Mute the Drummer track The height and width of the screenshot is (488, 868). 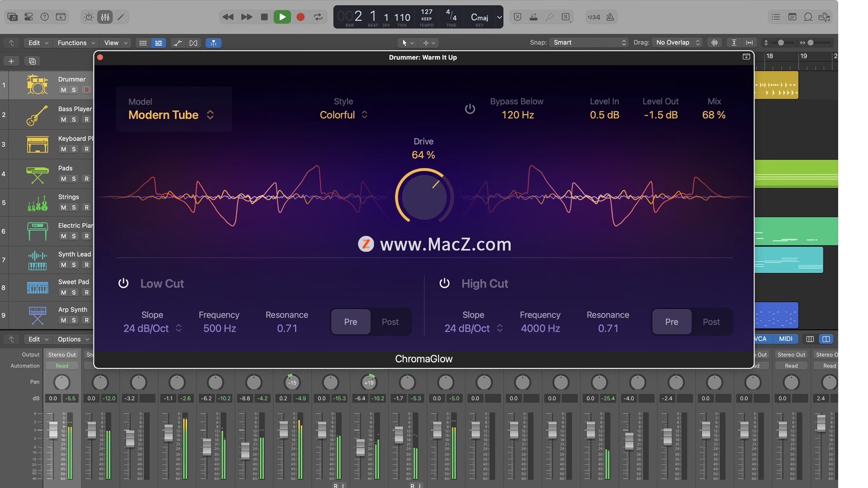coord(63,90)
